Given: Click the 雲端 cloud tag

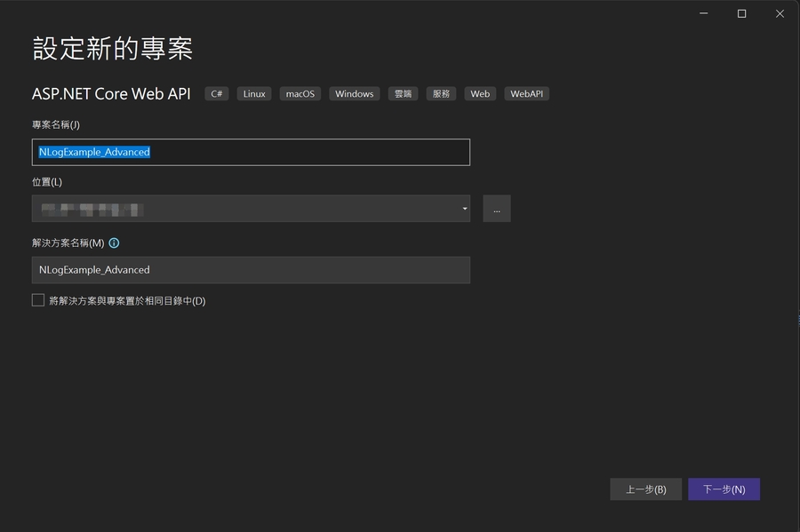Looking at the screenshot, I should click(403, 93).
